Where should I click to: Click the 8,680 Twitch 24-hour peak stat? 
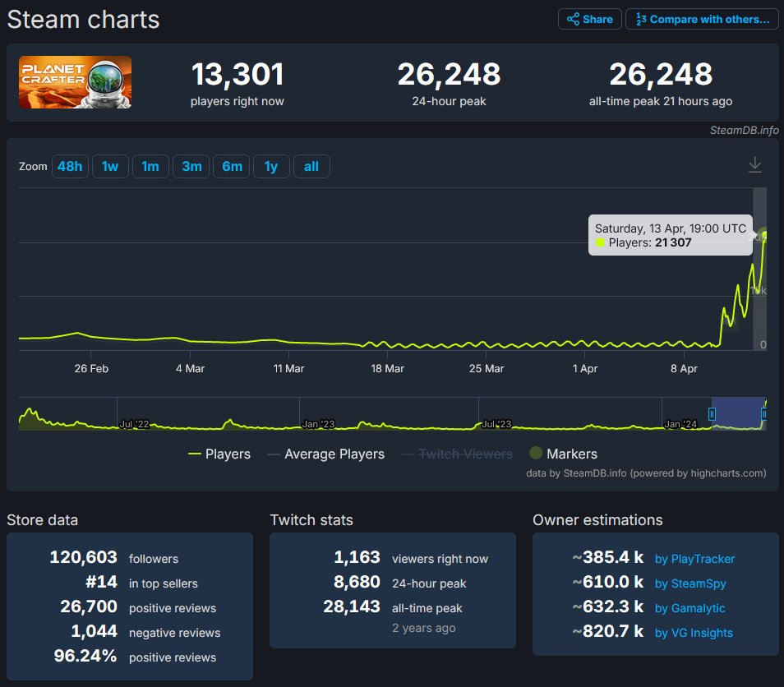399,583
